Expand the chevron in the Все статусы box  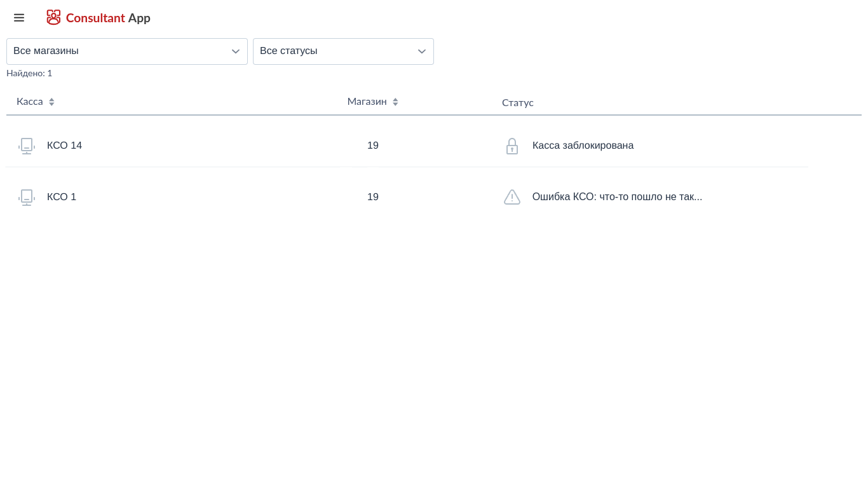421,51
